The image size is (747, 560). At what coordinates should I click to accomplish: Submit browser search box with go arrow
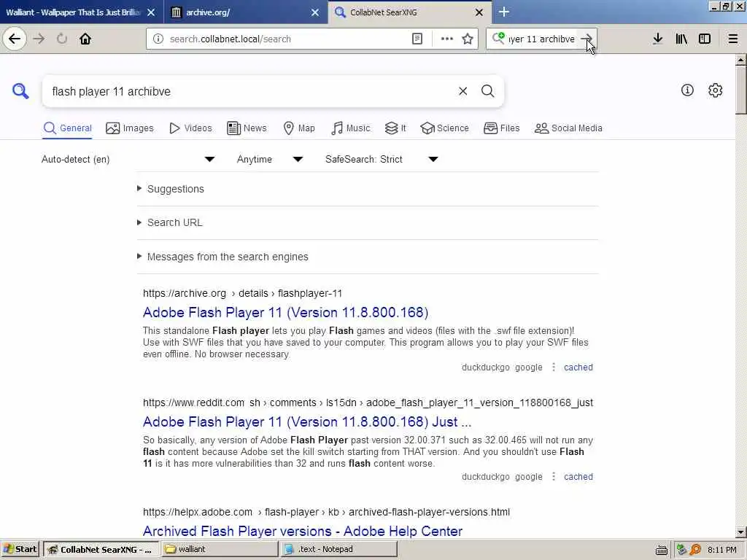587,39
